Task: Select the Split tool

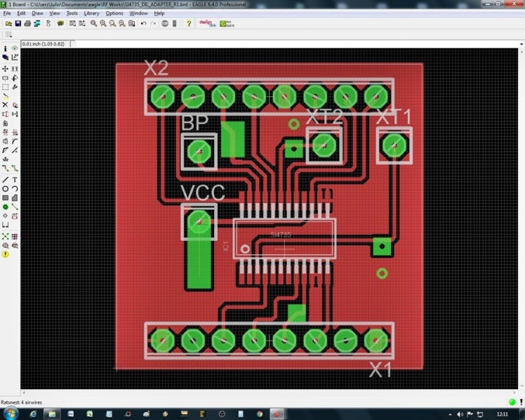Action: click(6, 150)
